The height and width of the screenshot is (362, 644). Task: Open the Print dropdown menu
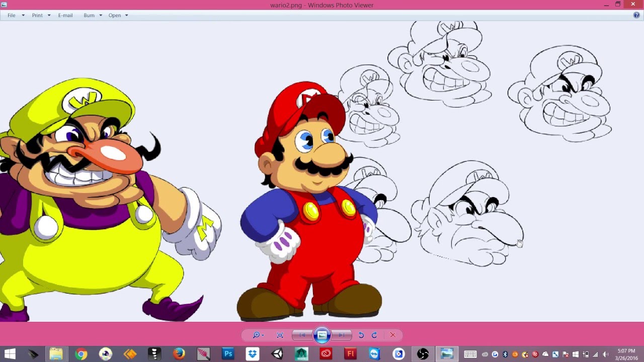coord(41,15)
